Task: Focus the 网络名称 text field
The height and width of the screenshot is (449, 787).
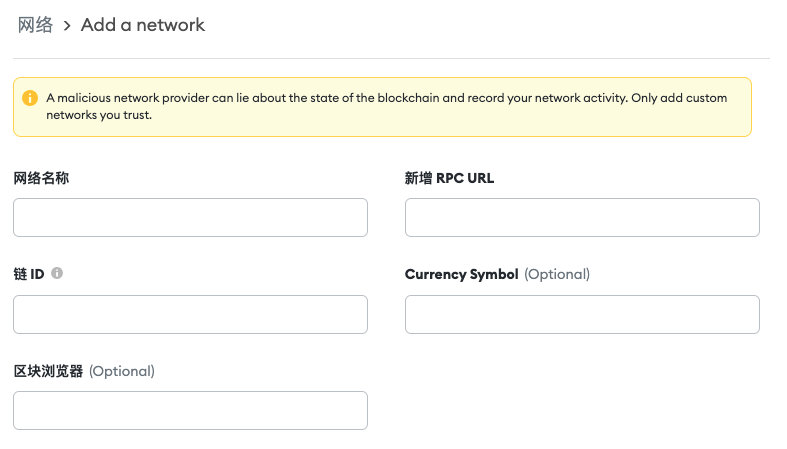Action: [190, 217]
